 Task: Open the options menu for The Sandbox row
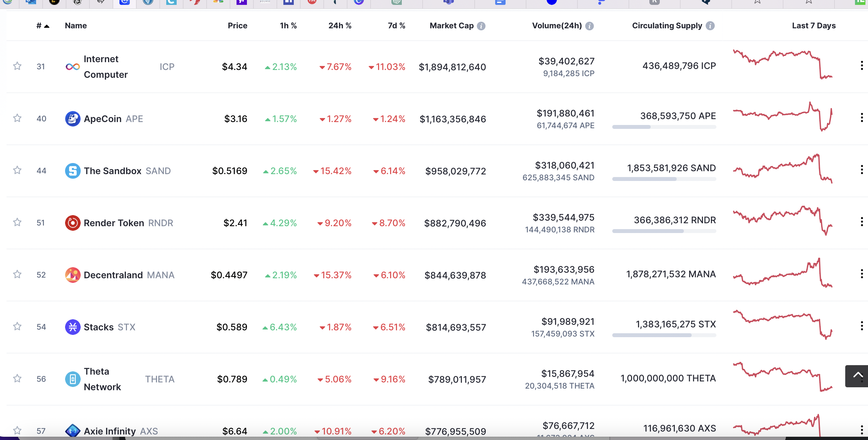coord(861,170)
